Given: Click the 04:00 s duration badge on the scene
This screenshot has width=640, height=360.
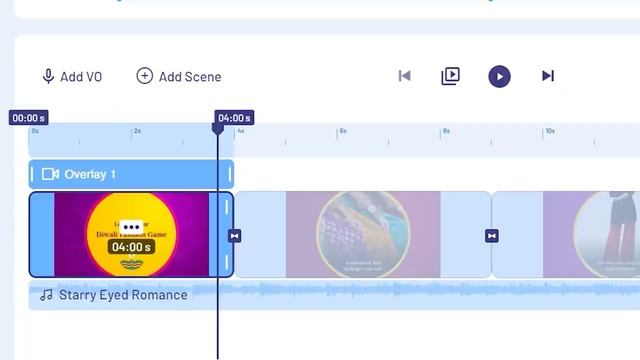Looking at the screenshot, I should (131, 247).
